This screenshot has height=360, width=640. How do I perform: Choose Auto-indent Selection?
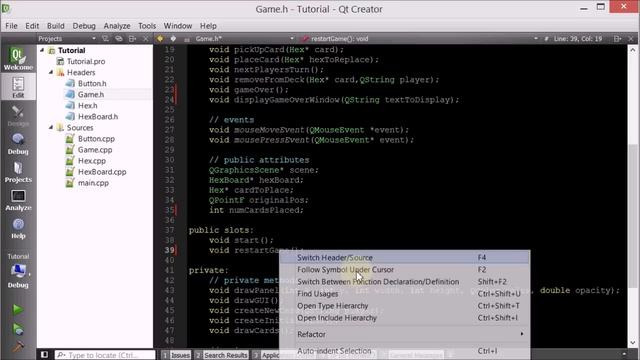click(x=404, y=351)
